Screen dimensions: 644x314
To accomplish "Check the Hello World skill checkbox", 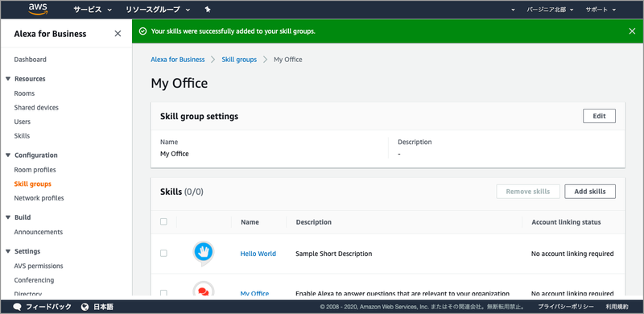I will point(163,253).
